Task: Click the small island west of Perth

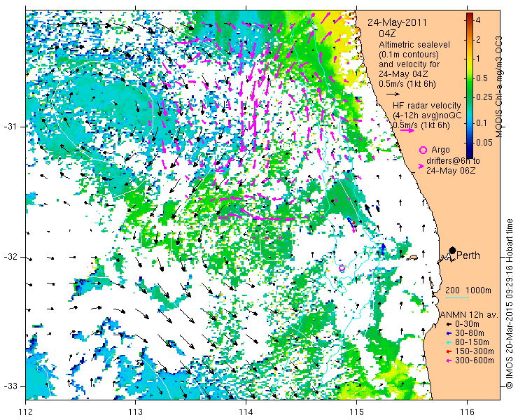Action: click(412, 257)
